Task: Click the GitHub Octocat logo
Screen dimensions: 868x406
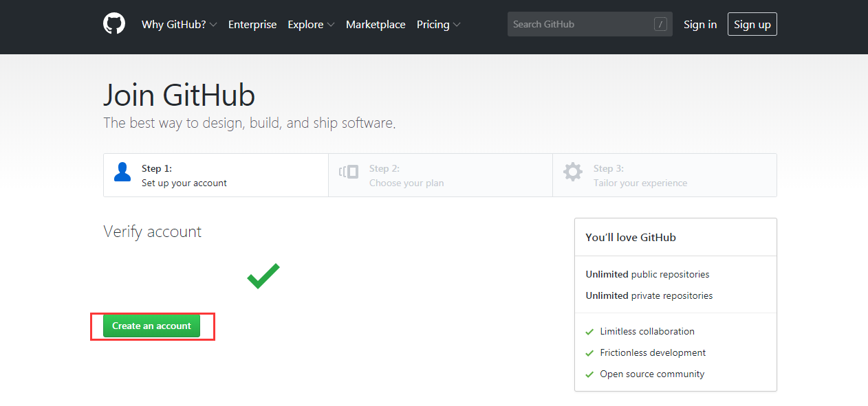Action: pyautogui.click(x=114, y=24)
